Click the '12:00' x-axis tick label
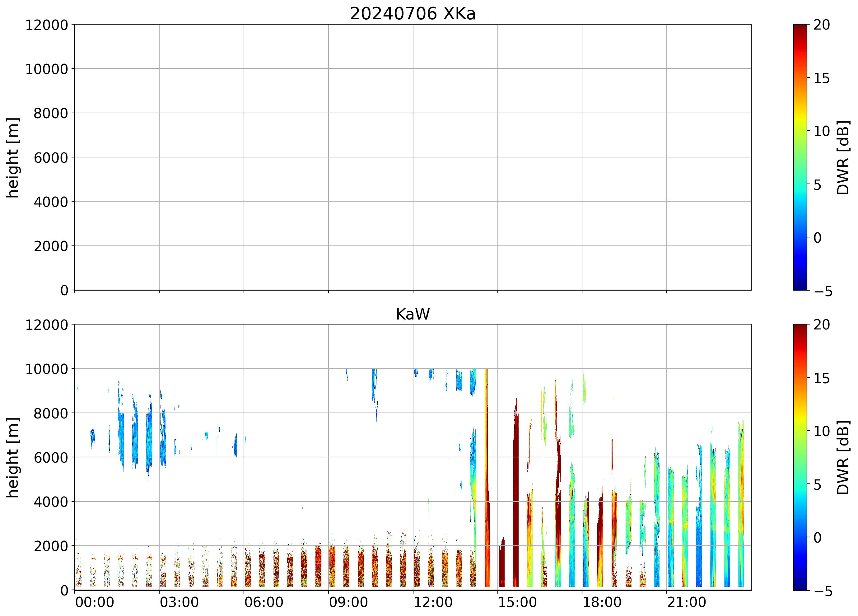The image size is (858, 616). [x=433, y=602]
